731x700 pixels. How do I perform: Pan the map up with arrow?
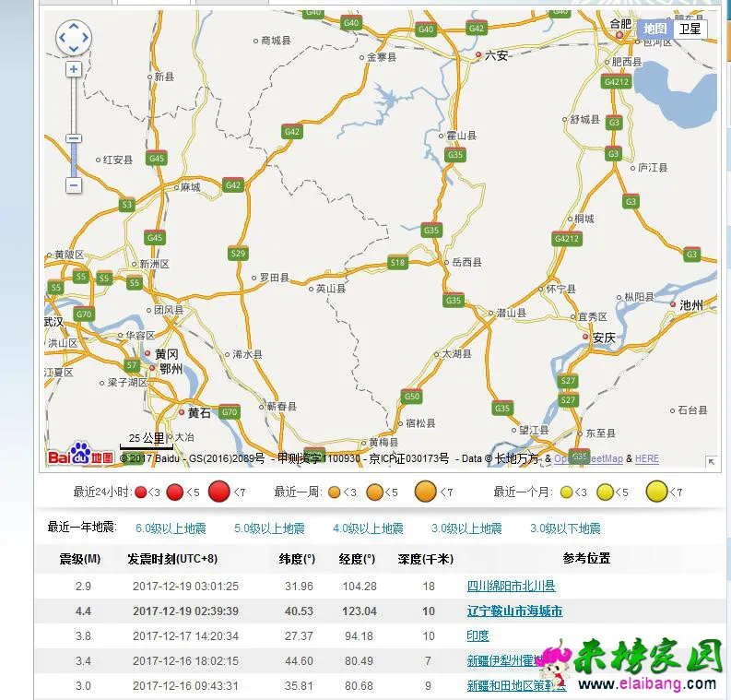[74, 27]
